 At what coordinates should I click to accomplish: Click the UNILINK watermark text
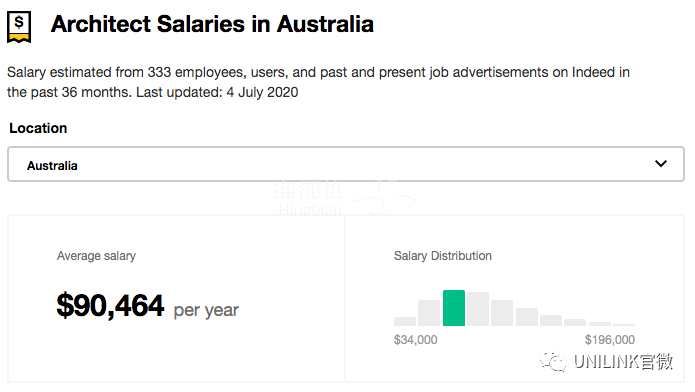click(623, 362)
